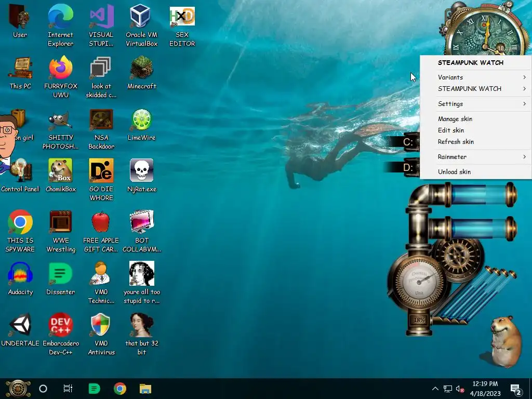Image resolution: width=532 pixels, height=399 pixels.
Task: Launch Chrome 'THIS IS SPYWARE' icon
Action: pyautogui.click(x=20, y=222)
